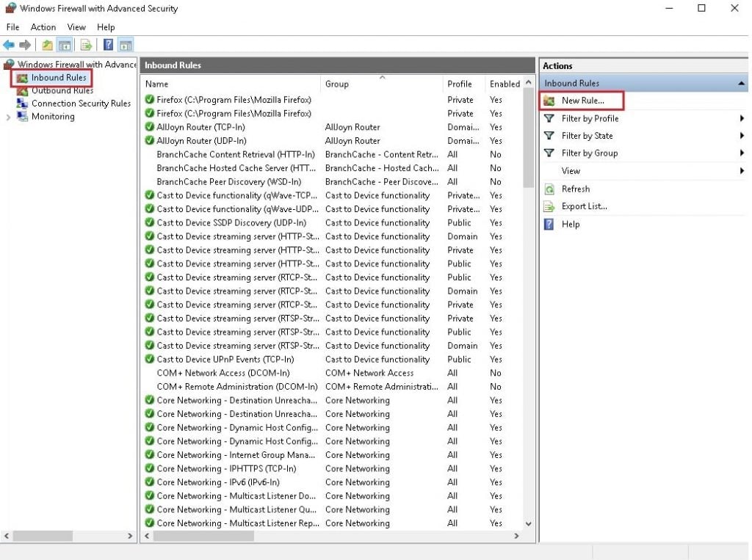Click green check icon of Cast to Device SSDP Discovery
Viewport: 752px width, 560px height.
[149, 222]
